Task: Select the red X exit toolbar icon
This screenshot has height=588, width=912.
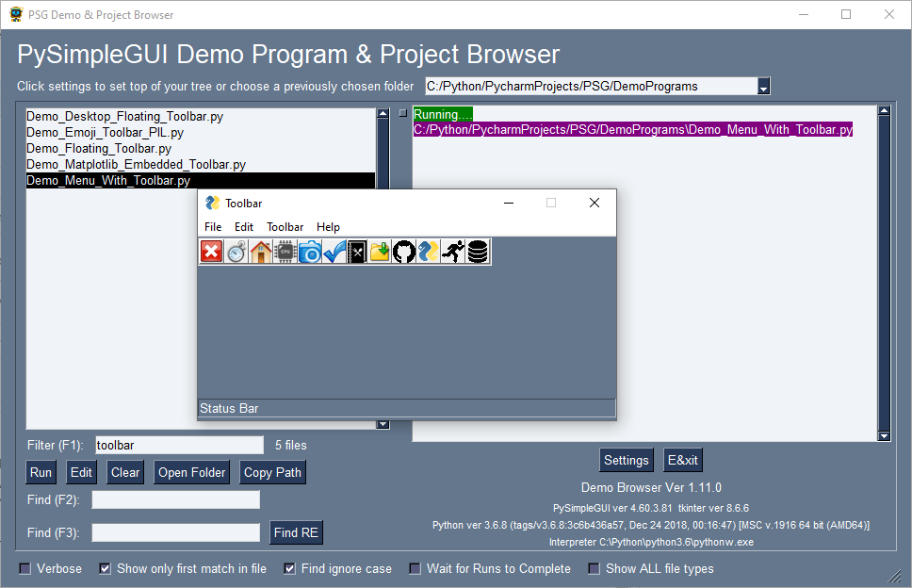Action: (x=211, y=251)
